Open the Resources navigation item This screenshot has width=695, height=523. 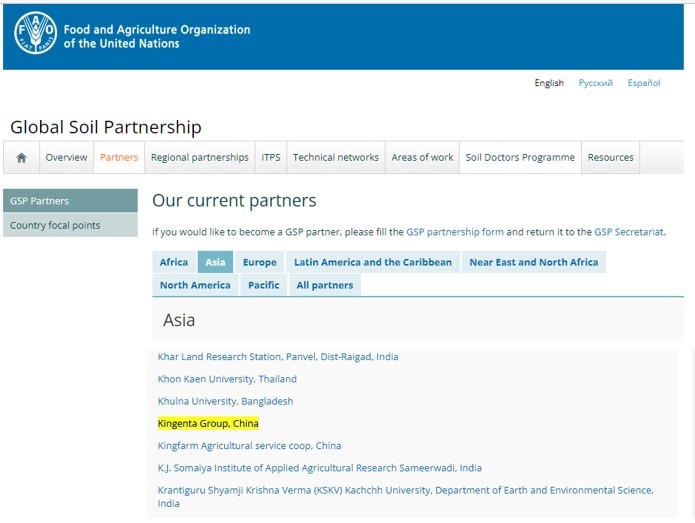610,158
